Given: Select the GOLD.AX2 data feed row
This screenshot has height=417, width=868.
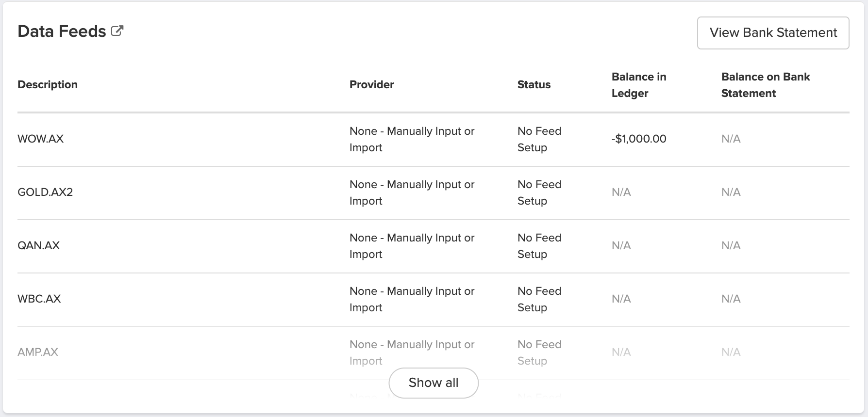Looking at the screenshot, I should pos(45,192).
